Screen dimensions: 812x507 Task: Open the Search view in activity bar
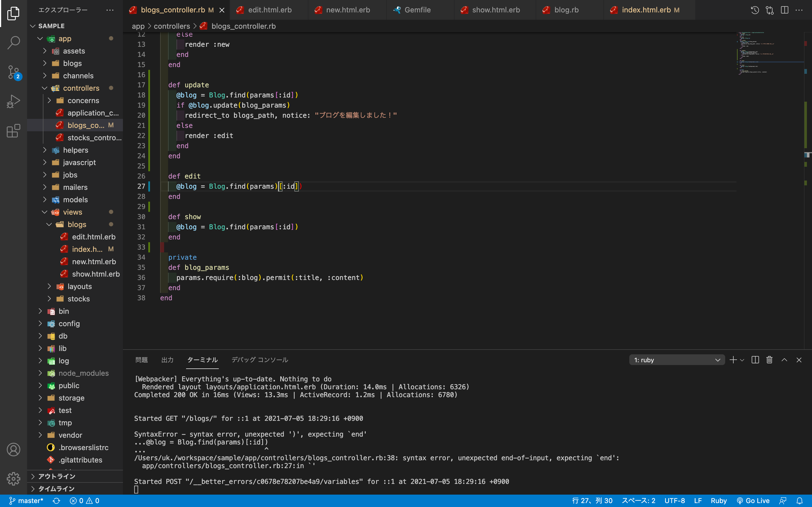point(14,43)
